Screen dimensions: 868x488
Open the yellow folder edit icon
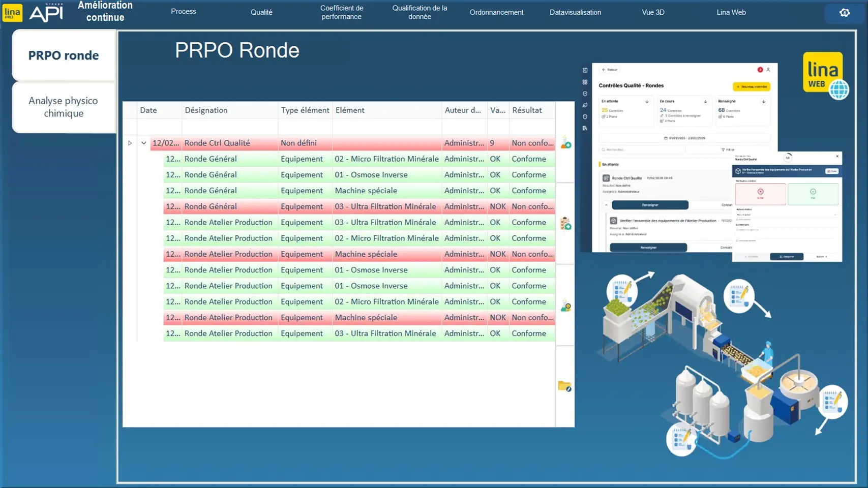coord(564,386)
